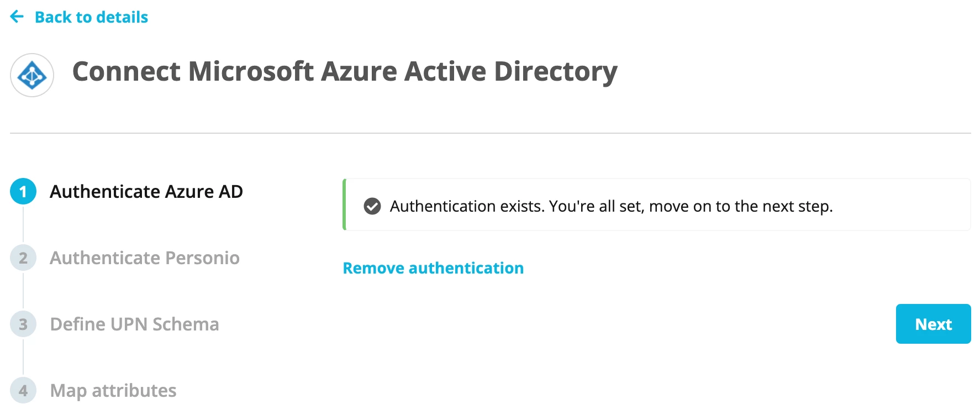
Task: Go to Define UPN Schema step
Action: pyautogui.click(x=134, y=324)
